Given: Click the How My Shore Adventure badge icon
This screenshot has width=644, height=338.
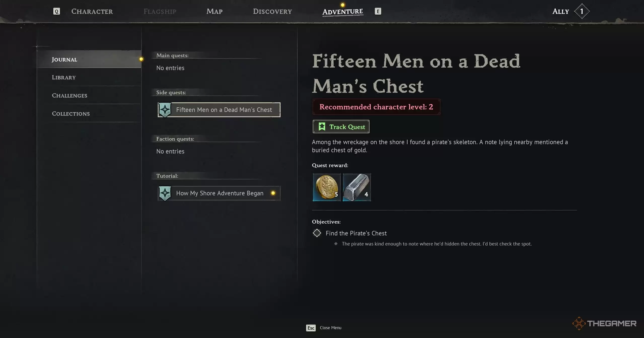Looking at the screenshot, I should click(165, 193).
